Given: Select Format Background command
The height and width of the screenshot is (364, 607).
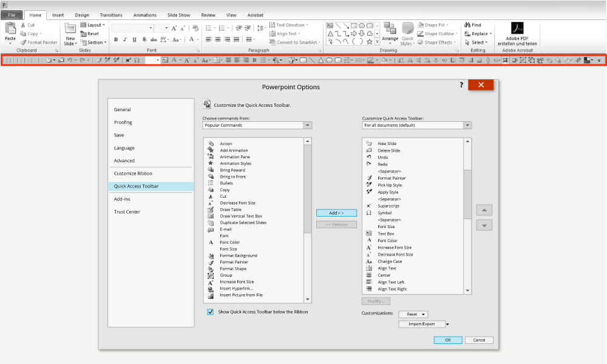Looking at the screenshot, I should [239, 255].
